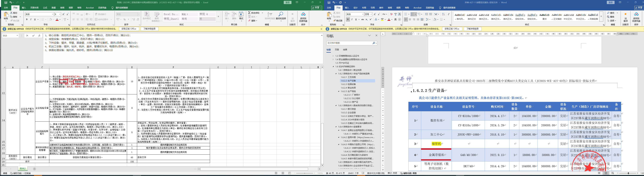Click the Word text highlight color icon
The width and height of the screenshot is (644, 176).
[382, 20]
